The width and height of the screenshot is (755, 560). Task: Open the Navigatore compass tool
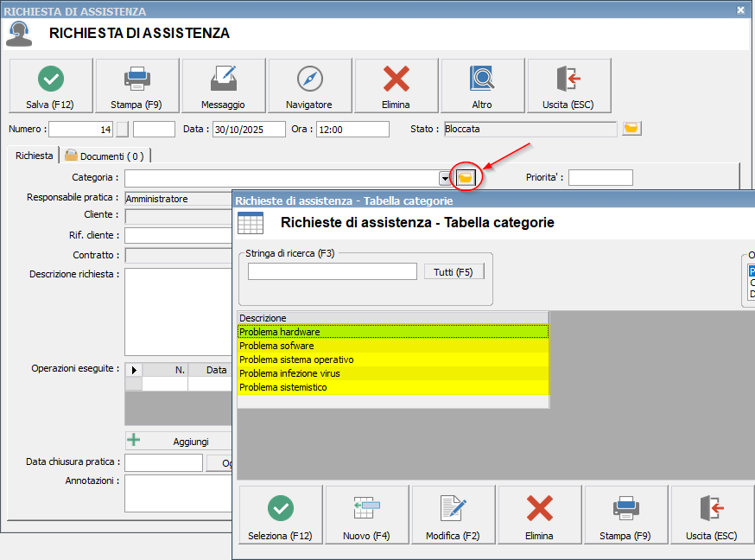(x=309, y=86)
